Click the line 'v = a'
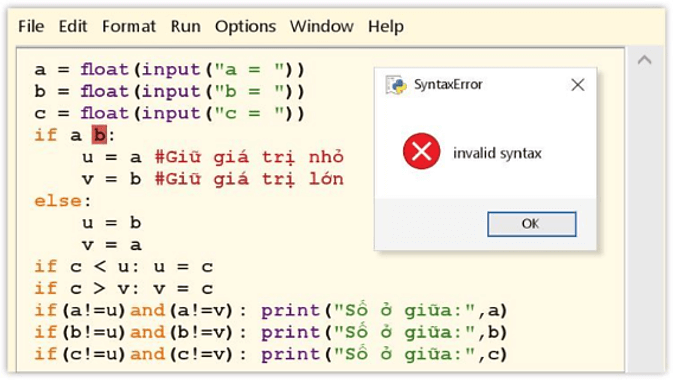The width and height of the screenshot is (673, 380). tap(112, 245)
